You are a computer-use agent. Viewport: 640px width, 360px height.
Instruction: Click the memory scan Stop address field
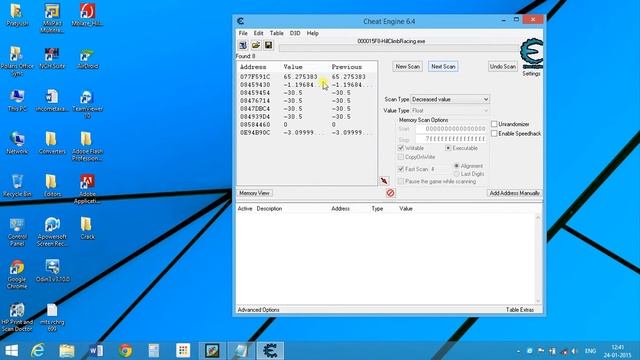(451, 139)
